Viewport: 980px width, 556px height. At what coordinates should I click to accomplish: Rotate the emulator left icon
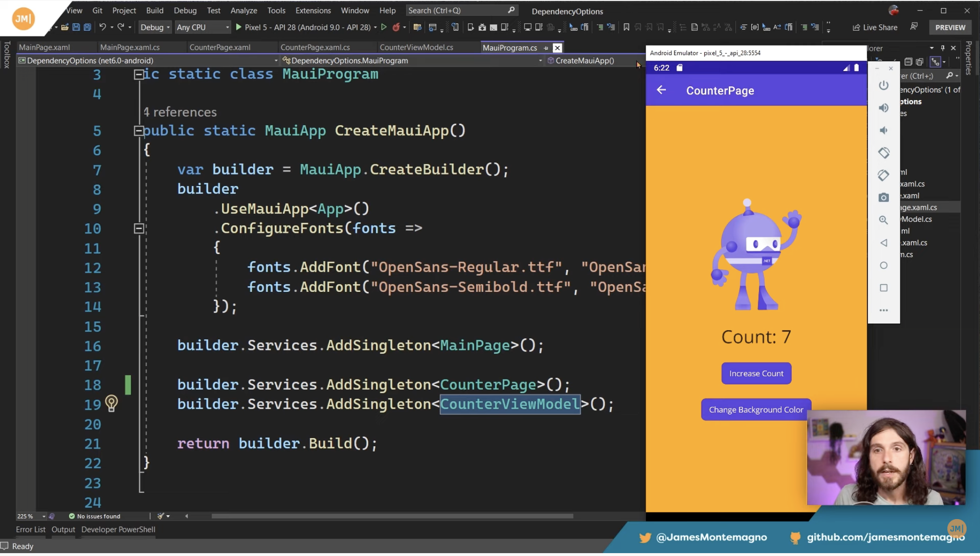point(884,152)
